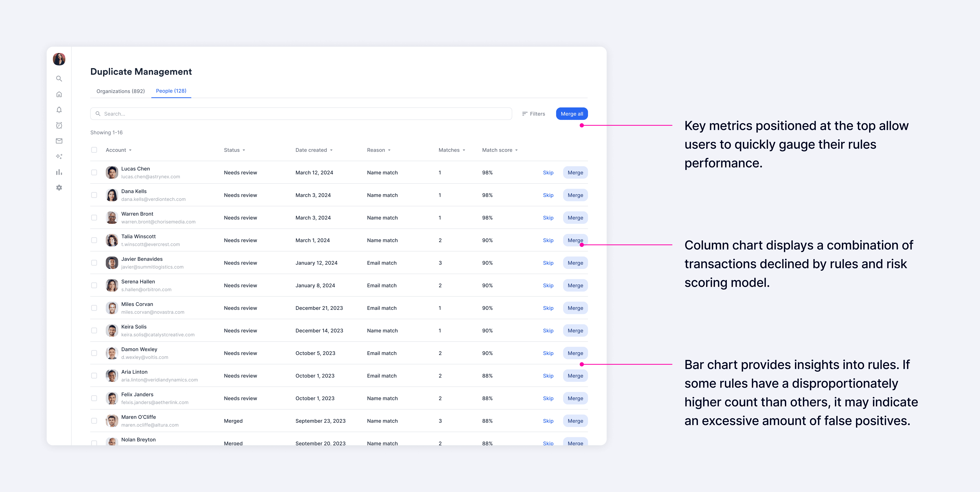Viewport: 980px width, 492px height.
Task: Click the sparkles AI icon in the sidebar
Action: tap(59, 156)
